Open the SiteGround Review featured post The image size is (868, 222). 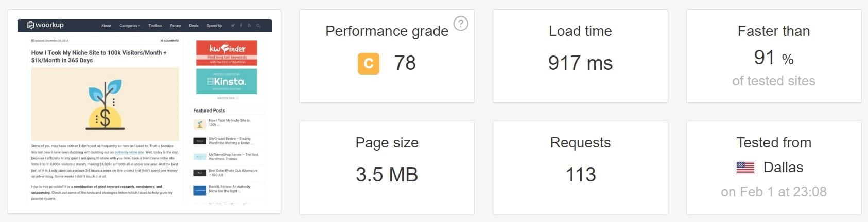click(x=223, y=141)
